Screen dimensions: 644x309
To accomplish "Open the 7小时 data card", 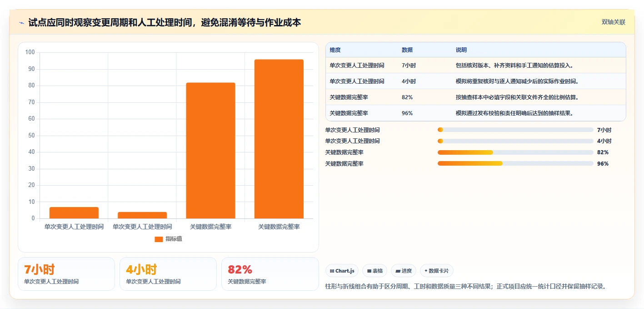I will tap(66, 274).
